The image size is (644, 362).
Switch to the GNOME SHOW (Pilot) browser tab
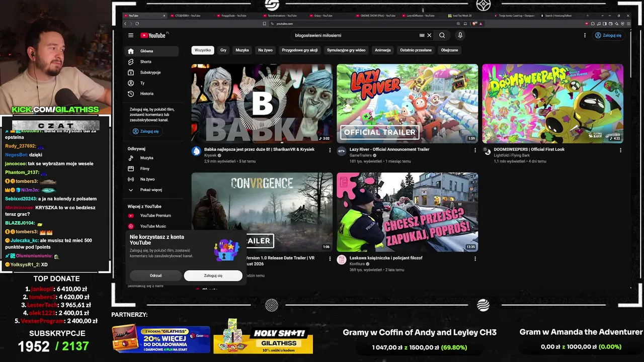pyautogui.click(x=377, y=16)
